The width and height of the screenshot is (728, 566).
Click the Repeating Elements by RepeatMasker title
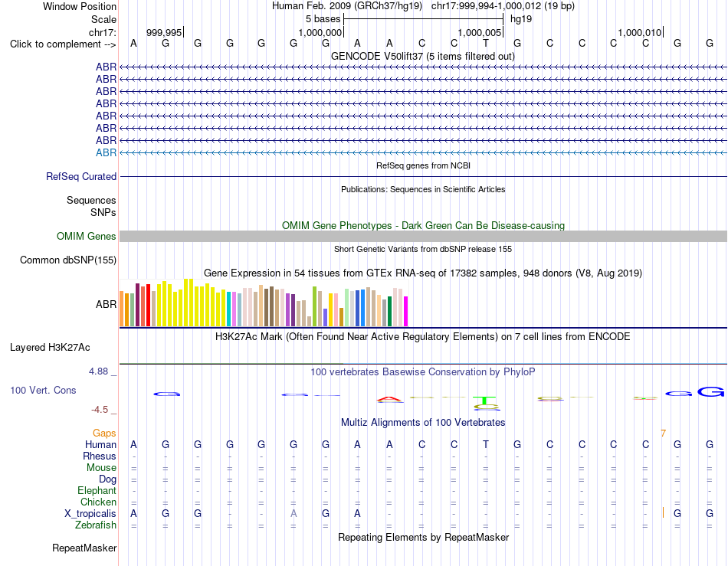click(x=424, y=538)
